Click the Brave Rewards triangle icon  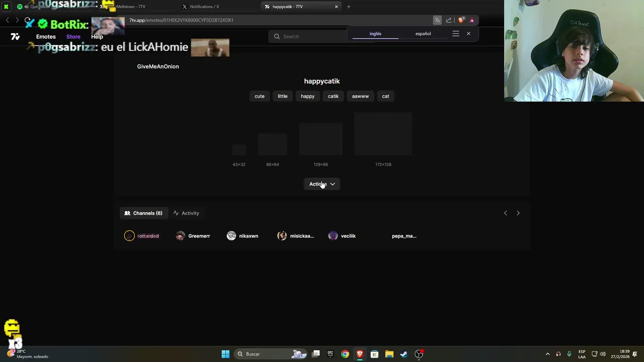click(x=472, y=20)
